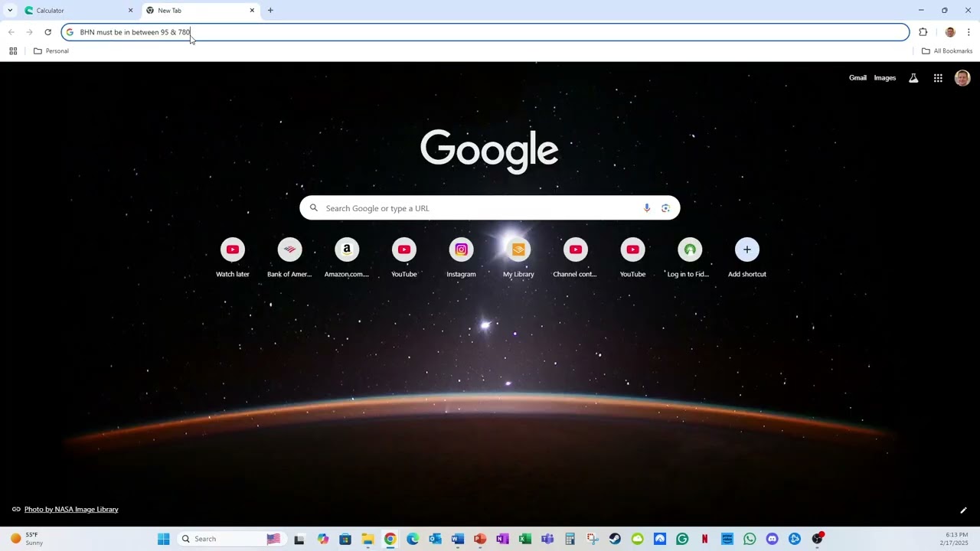The height and width of the screenshot is (551, 980).
Task: Open a new tab with plus button
Action: tap(270, 11)
